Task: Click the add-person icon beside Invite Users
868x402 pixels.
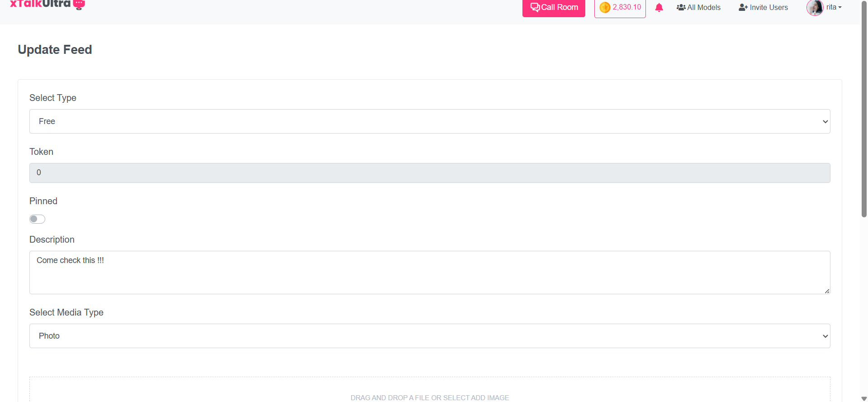Action: [x=743, y=8]
